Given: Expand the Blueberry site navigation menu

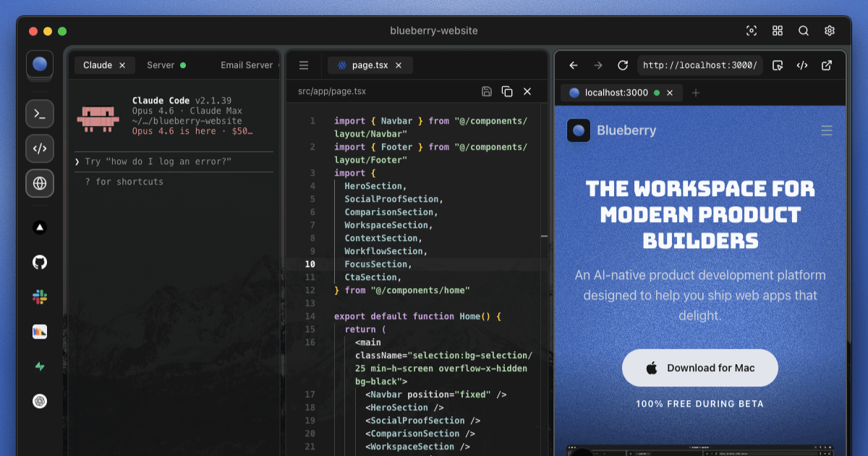Looking at the screenshot, I should click(826, 130).
